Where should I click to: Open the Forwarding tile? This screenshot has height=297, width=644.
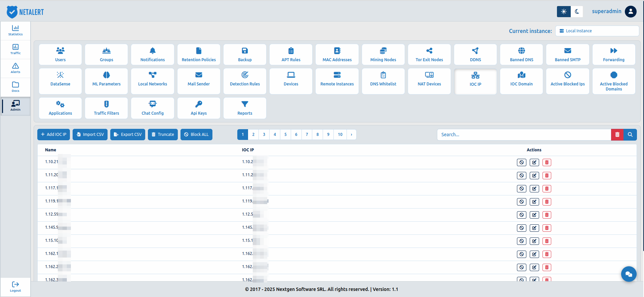tap(614, 54)
